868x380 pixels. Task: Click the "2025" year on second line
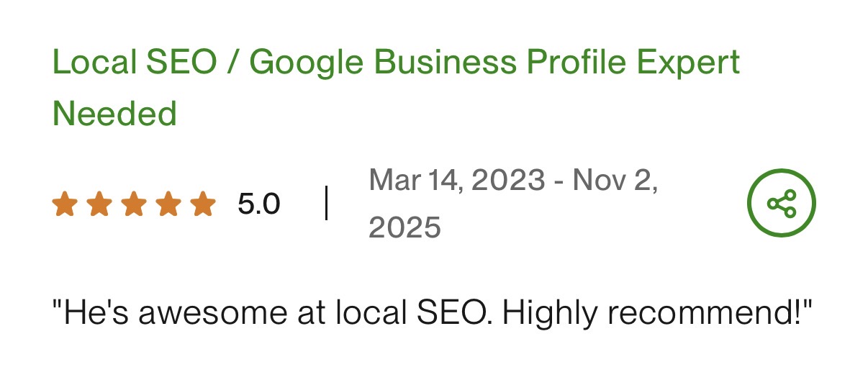(x=404, y=228)
